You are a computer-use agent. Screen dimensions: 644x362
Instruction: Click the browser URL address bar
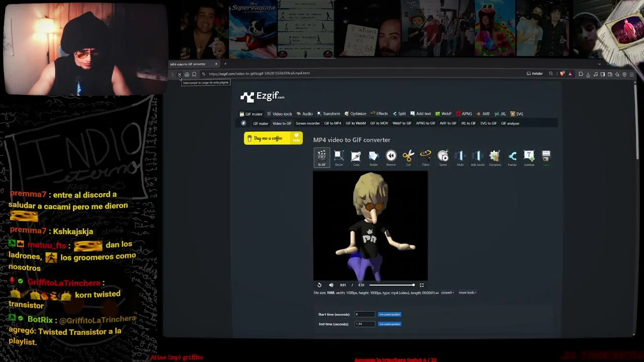pyautogui.click(x=362, y=73)
